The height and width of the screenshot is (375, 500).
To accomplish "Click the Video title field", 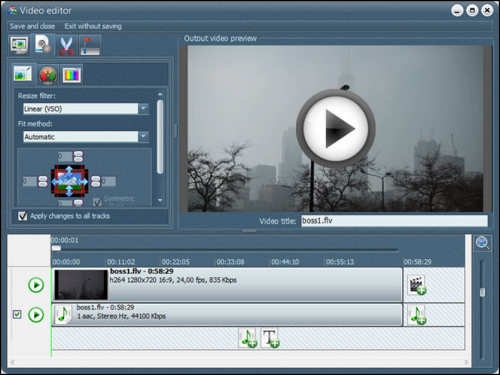I will click(394, 221).
